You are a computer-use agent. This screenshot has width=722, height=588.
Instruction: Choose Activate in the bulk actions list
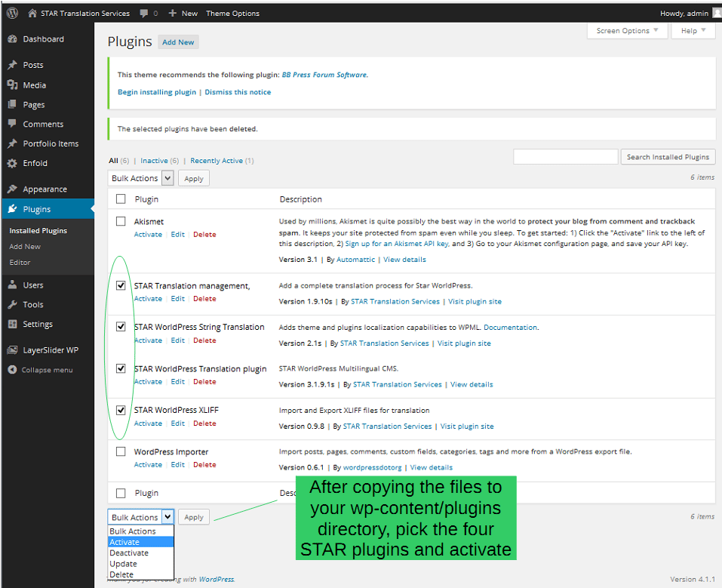click(x=141, y=542)
